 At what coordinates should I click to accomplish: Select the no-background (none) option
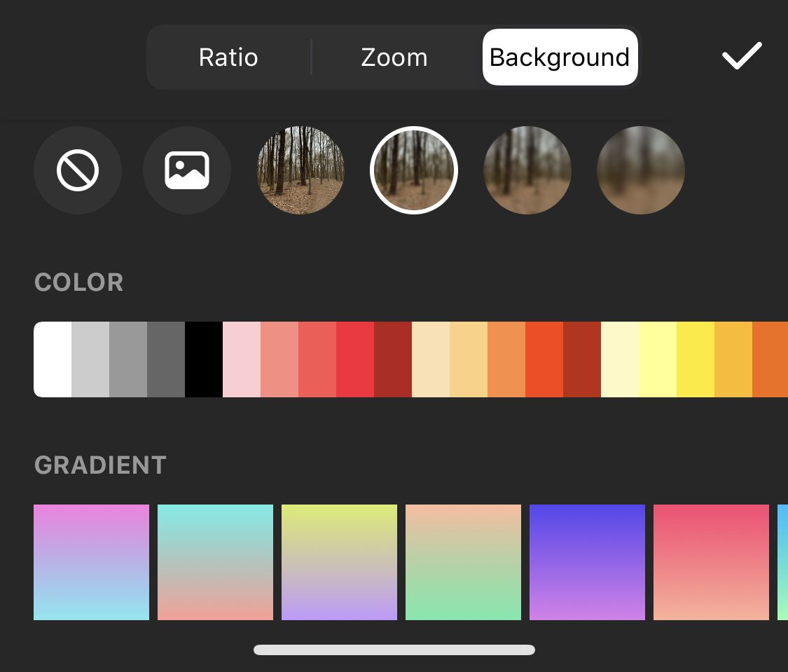78,170
